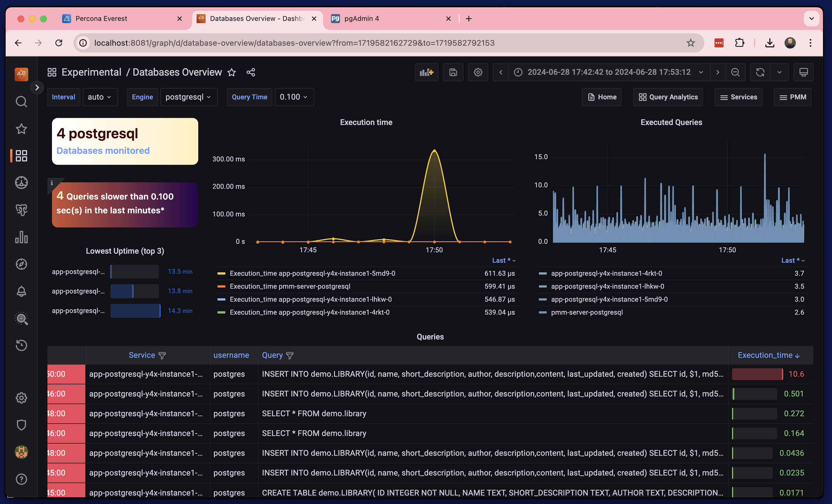Save the dashboard using the save icon

453,72
